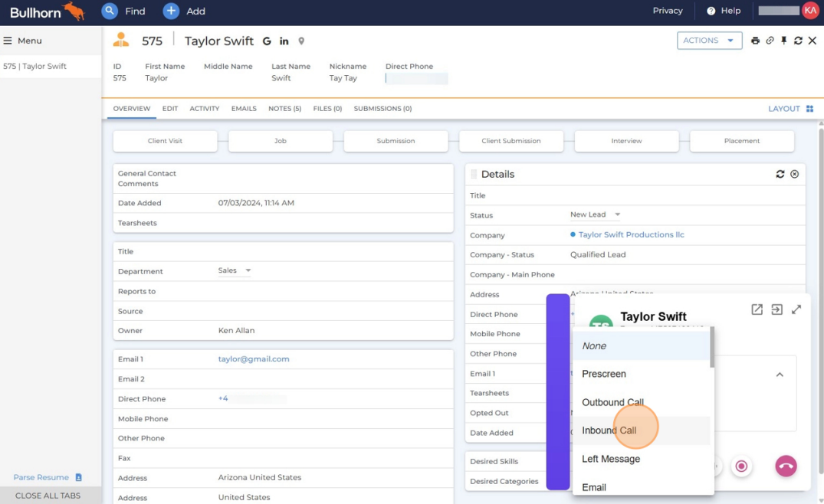Click the candidate person icon beside 575
The height and width of the screenshot is (504, 824).
click(121, 40)
